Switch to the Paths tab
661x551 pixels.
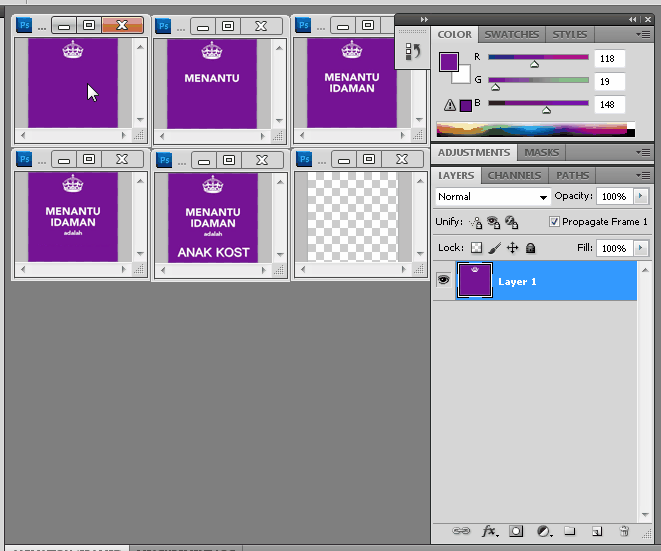[x=572, y=175]
